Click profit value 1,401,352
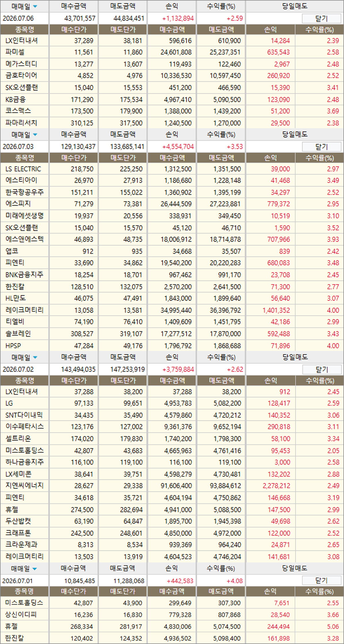 point(276,310)
